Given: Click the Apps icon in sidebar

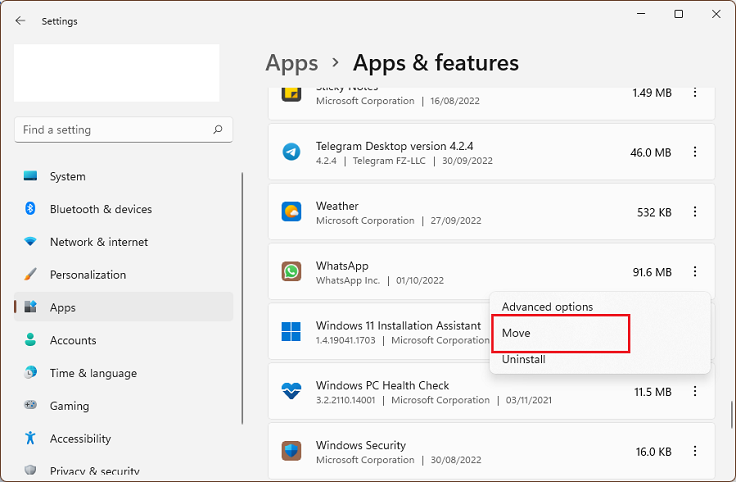Looking at the screenshot, I should tap(31, 307).
